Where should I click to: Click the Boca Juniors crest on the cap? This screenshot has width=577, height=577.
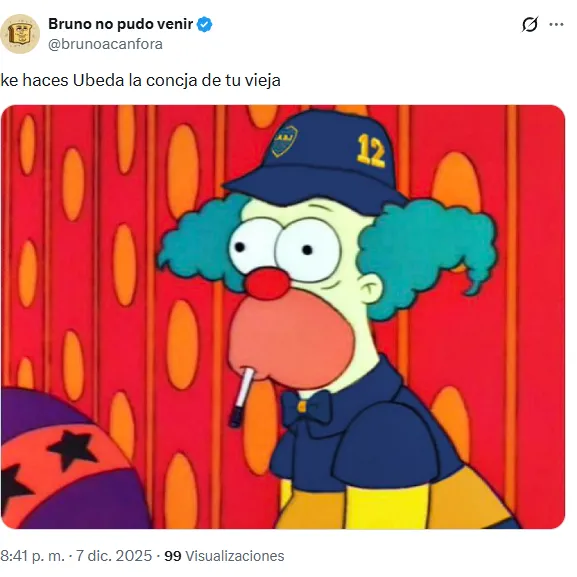[284, 141]
